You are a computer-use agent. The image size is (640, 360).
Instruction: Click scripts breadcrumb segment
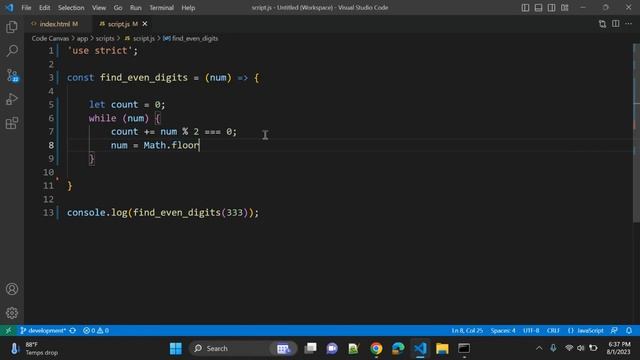(105, 38)
